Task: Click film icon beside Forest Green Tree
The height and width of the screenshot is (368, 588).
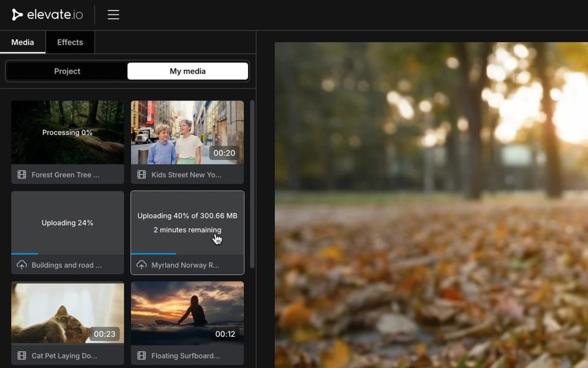Action: click(x=22, y=175)
